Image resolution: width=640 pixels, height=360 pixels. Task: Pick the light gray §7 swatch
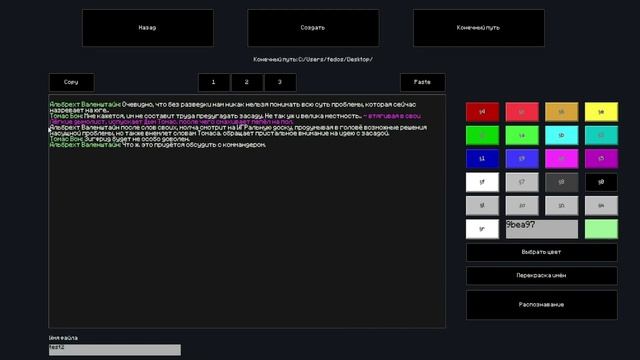522,182
